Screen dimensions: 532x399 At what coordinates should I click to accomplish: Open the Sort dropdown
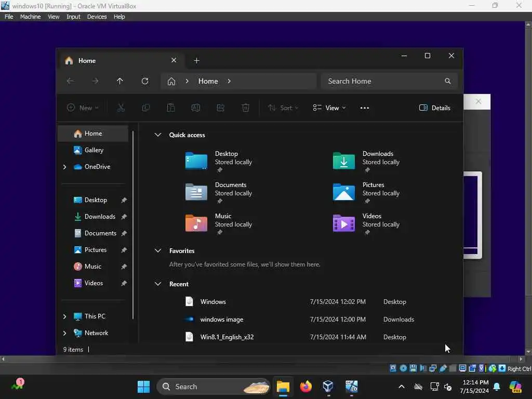(x=283, y=108)
